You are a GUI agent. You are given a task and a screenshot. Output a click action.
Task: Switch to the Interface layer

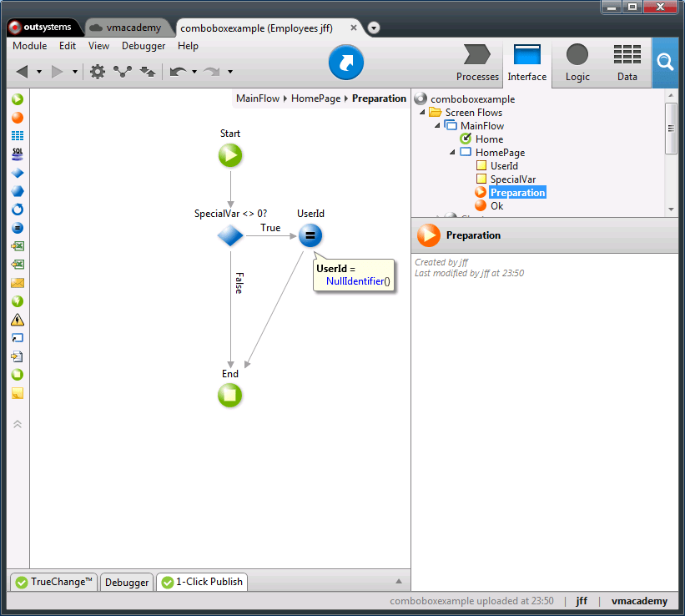(x=526, y=63)
